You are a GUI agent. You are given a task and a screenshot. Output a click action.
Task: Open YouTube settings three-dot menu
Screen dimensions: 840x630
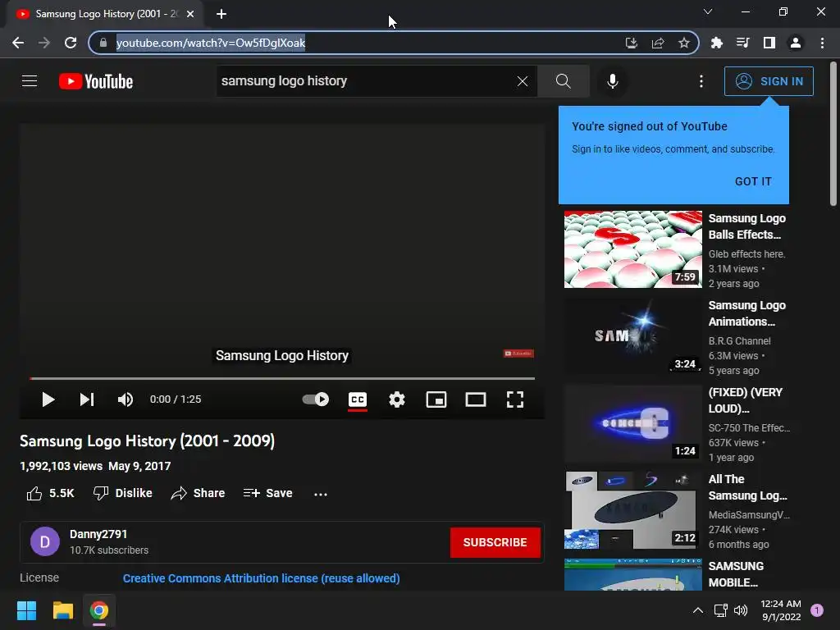point(701,81)
